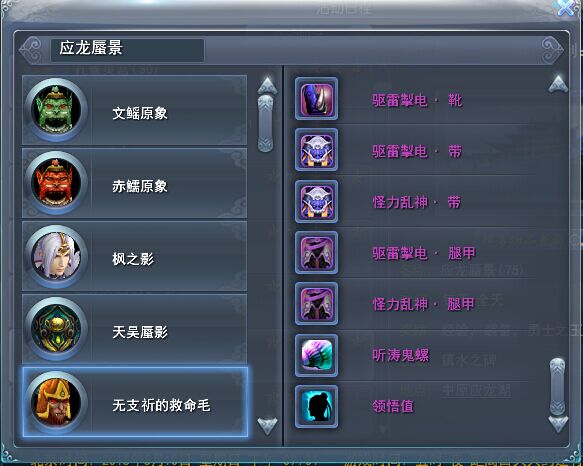Screen dimensions: 583x466
Task: Click the 驱雷掣电·带 belt item icon
Action: (316, 150)
